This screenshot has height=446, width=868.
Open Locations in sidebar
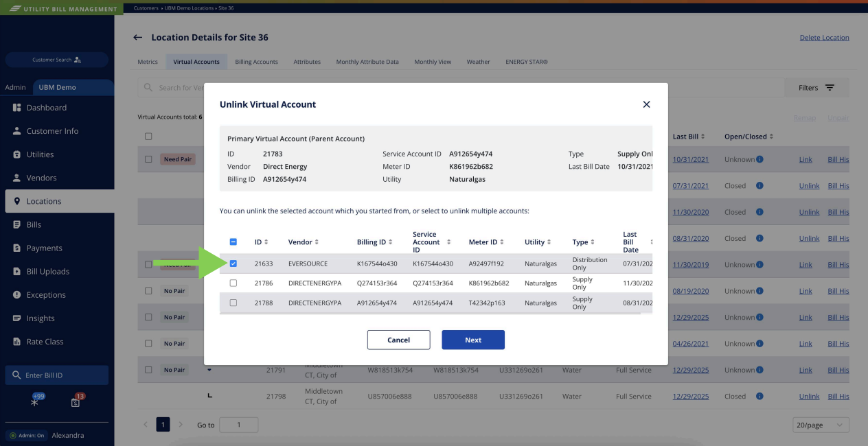(x=57, y=201)
